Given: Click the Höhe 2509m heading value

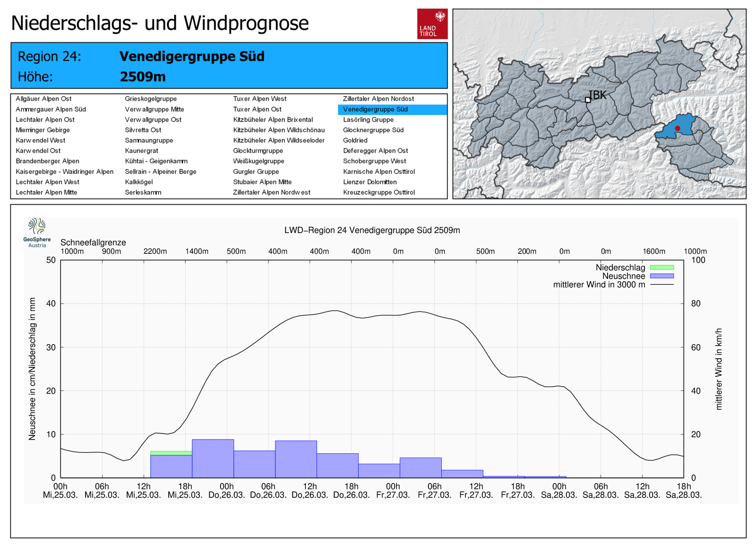Looking at the screenshot, I should coord(143,77).
